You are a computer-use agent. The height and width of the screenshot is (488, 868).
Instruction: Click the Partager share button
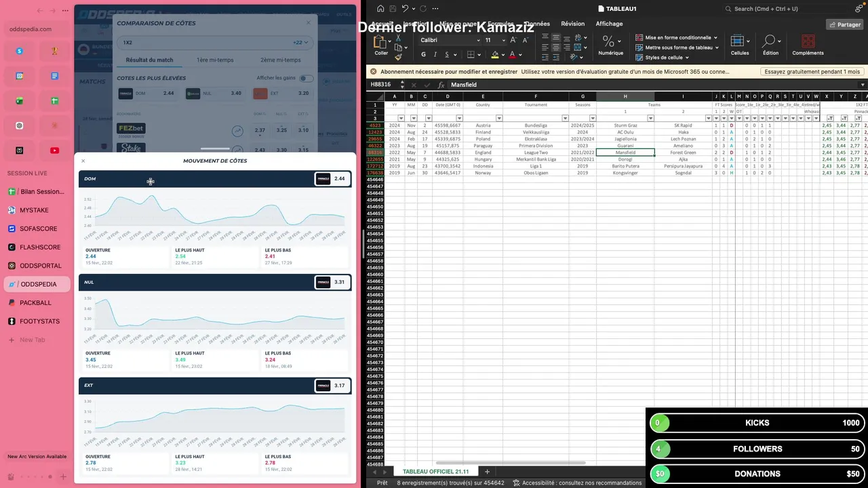point(844,24)
